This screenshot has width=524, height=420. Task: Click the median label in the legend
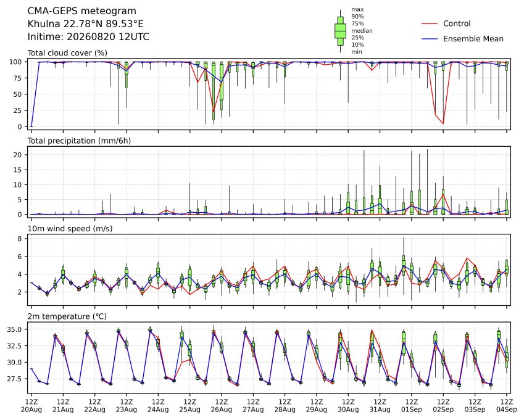pos(362,31)
